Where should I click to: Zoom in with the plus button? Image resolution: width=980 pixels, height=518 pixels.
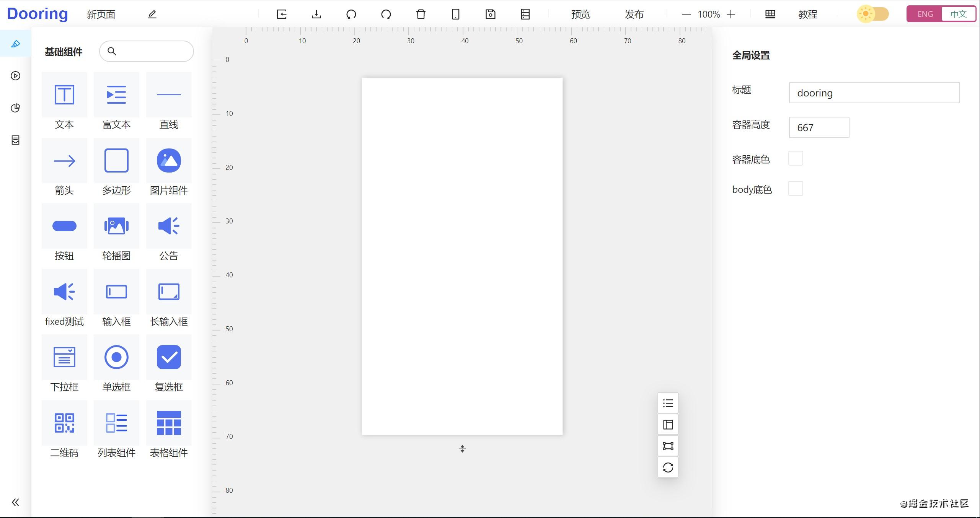point(731,14)
